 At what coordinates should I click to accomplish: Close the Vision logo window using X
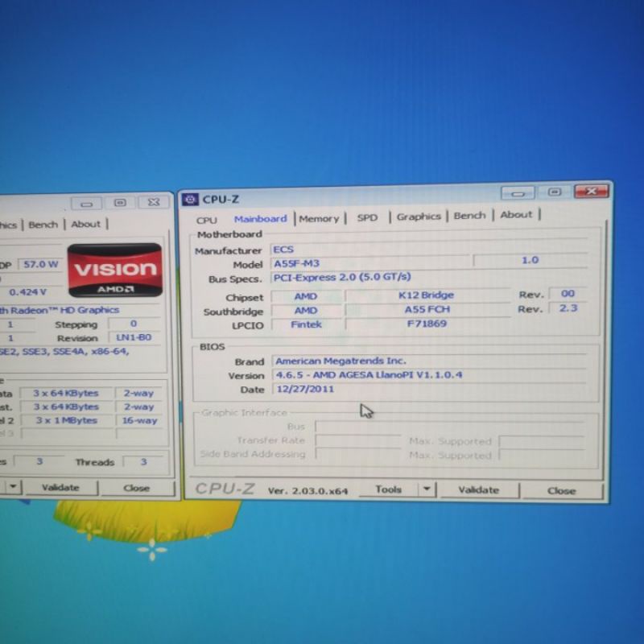coord(153,203)
